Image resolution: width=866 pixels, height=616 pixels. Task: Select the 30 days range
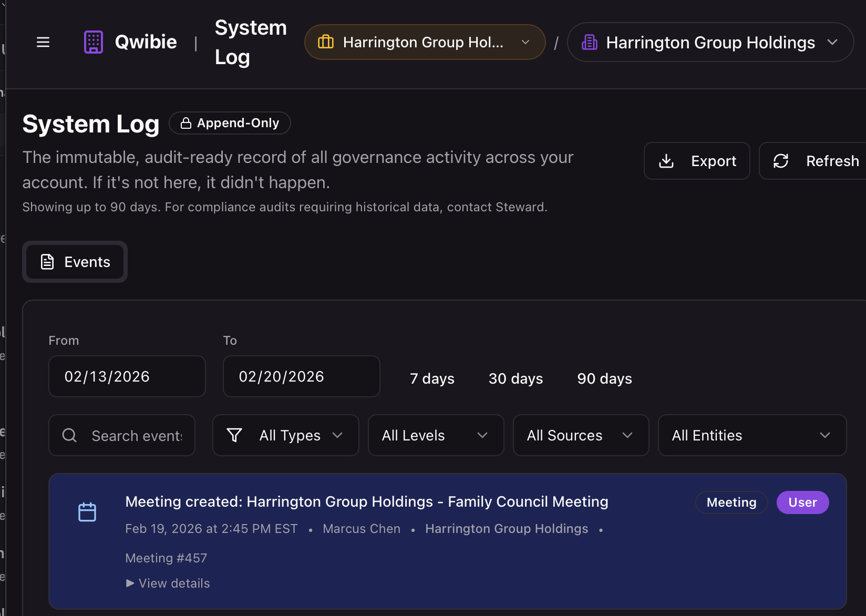click(516, 378)
